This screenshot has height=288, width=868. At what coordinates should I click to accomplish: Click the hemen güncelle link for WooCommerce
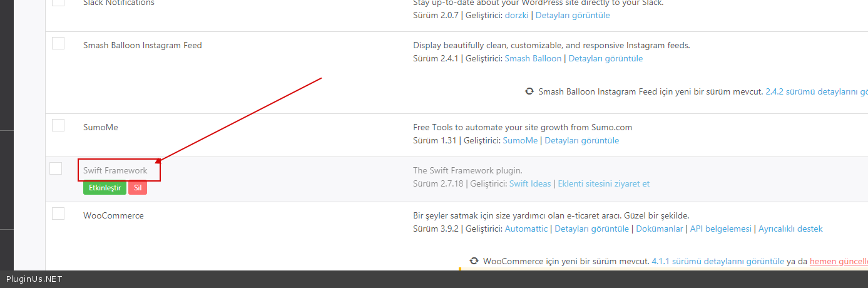(x=839, y=261)
